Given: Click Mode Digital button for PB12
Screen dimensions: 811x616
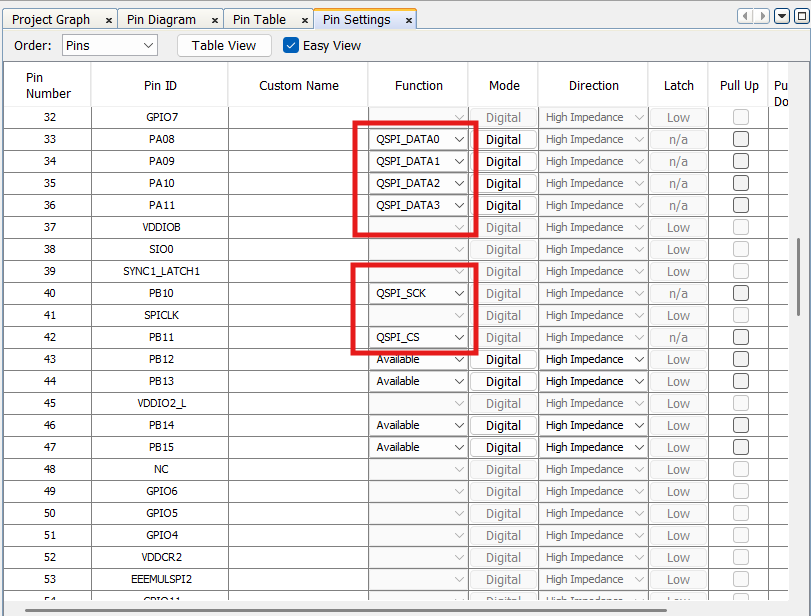Looking at the screenshot, I should click(503, 359).
